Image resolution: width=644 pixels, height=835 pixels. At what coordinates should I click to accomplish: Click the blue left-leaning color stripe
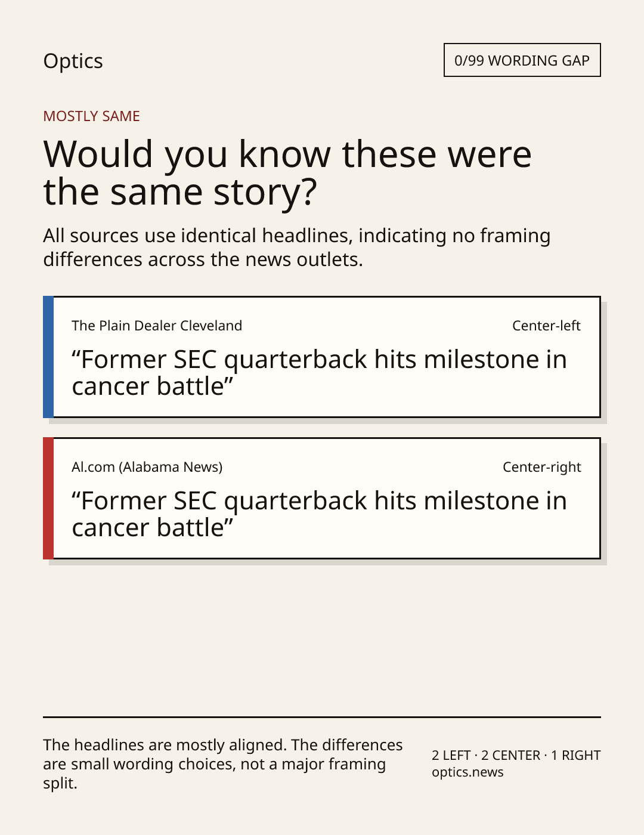pos(48,357)
